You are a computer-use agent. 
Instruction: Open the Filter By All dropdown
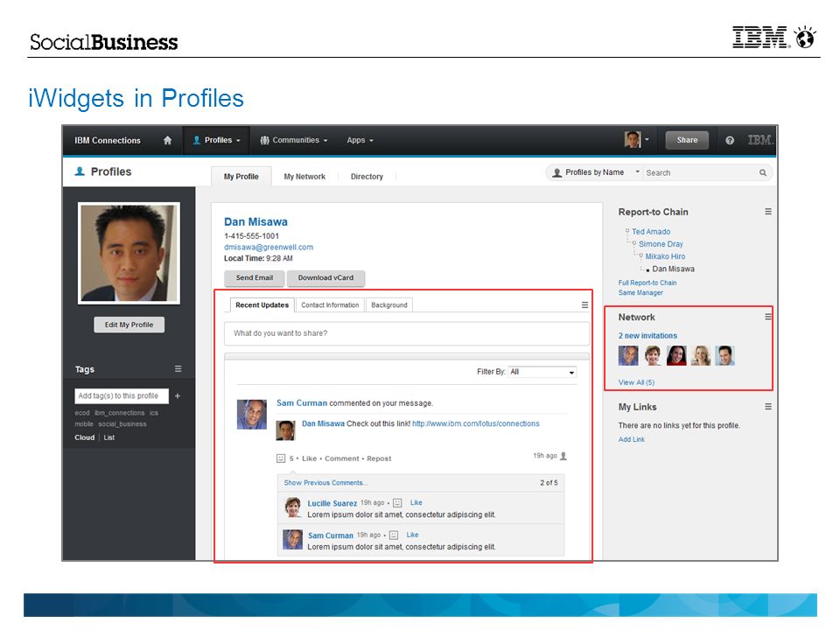click(542, 372)
